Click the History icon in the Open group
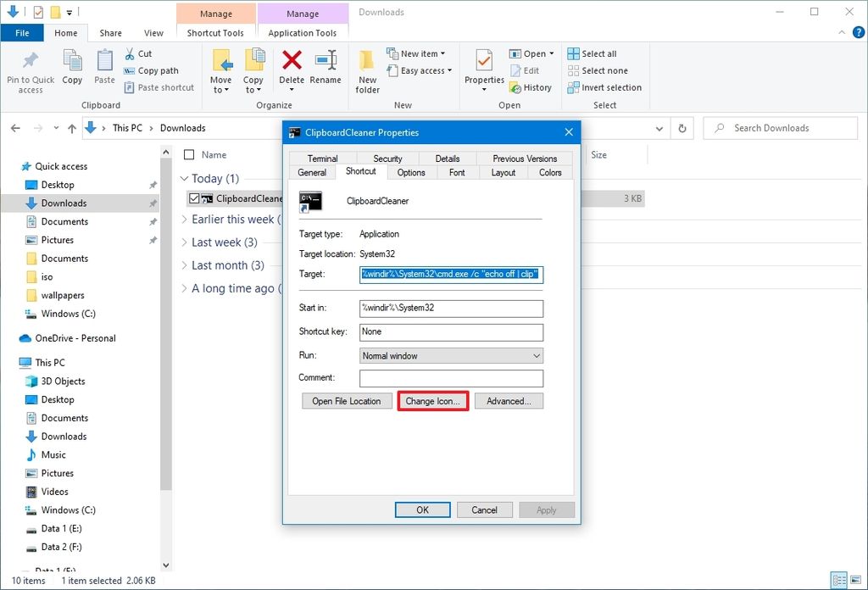Viewport: 868px width, 590px height. (x=531, y=87)
